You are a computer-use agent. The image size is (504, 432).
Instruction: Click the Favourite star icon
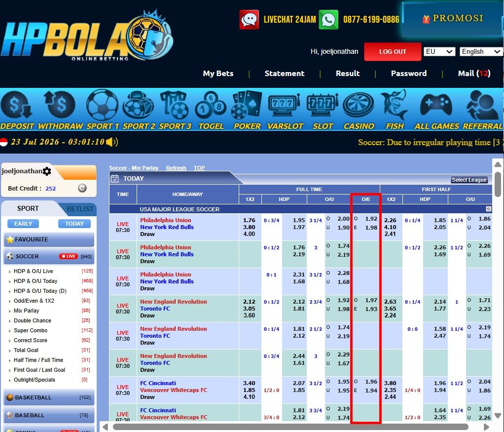(x=10, y=239)
